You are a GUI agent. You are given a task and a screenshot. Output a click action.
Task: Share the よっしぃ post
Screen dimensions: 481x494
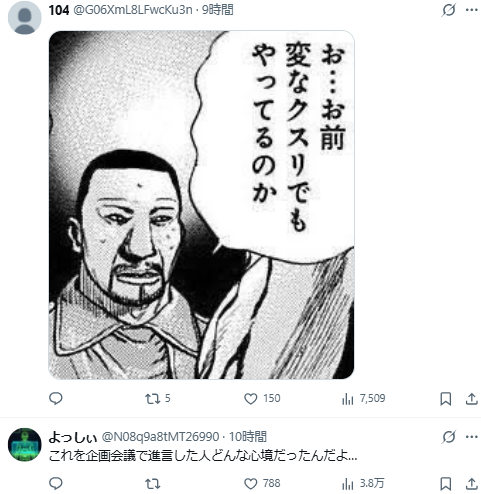(472, 484)
